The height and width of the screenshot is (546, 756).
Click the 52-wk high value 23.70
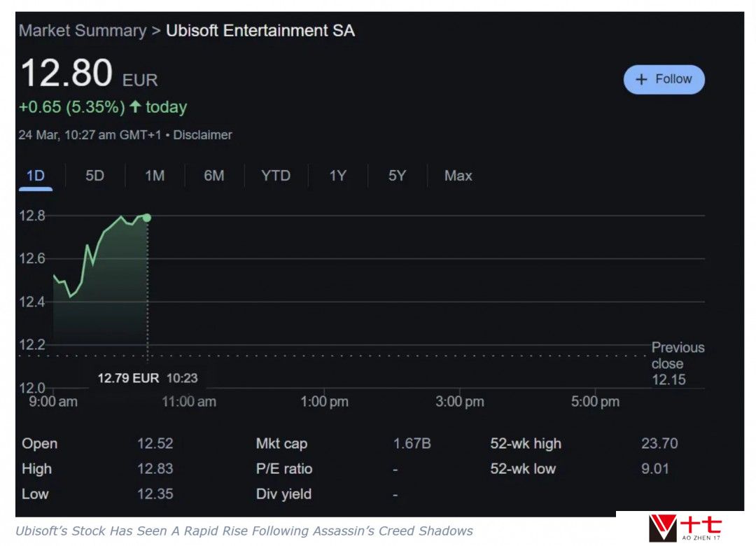point(659,444)
